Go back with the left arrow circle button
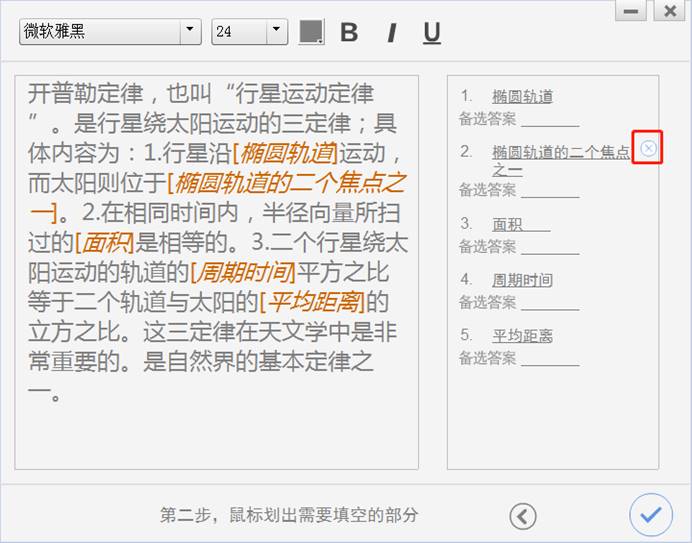 [x=523, y=516]
